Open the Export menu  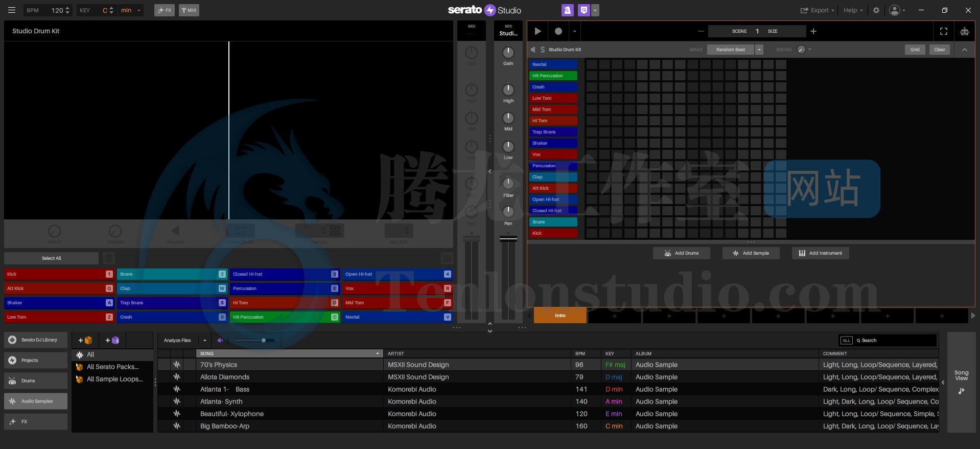[x=816, y=10]
